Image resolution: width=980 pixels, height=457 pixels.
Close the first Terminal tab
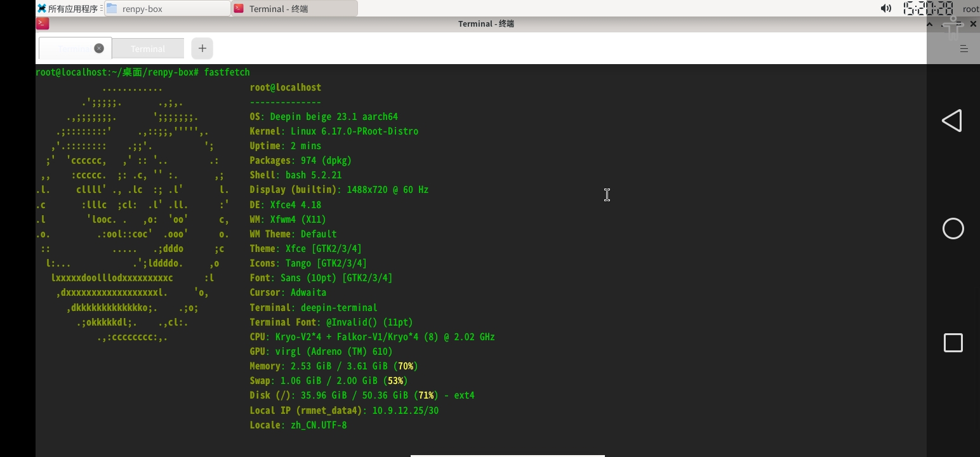99,48
